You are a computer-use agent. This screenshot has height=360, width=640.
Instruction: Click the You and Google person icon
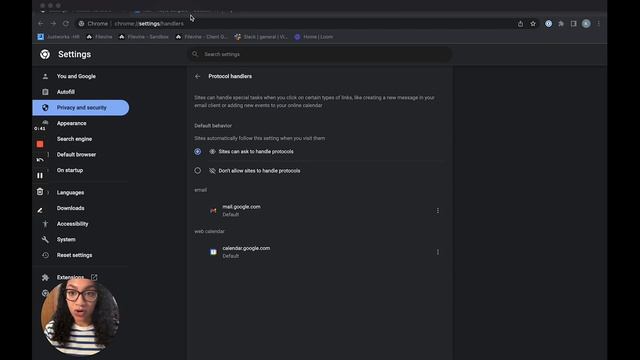click(x=45, y=76)
